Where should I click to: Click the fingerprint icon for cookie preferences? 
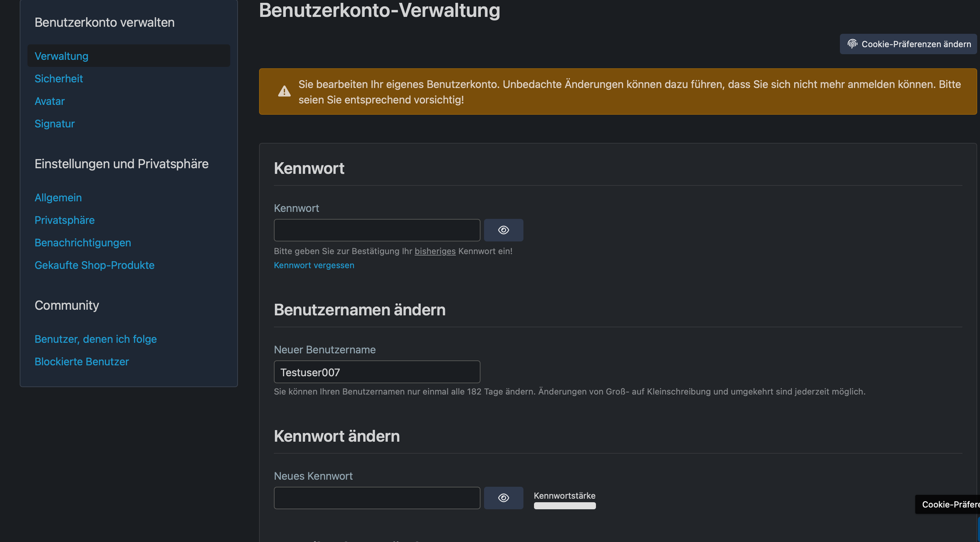point(852,44)
